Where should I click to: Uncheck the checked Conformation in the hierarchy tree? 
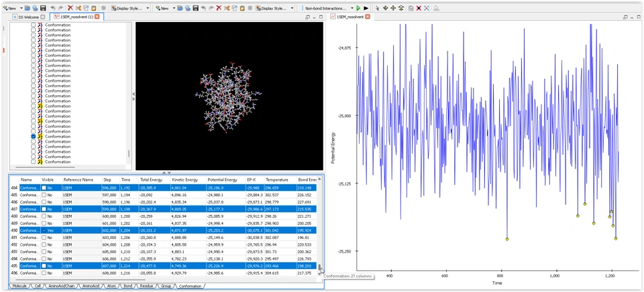(34, 136)
